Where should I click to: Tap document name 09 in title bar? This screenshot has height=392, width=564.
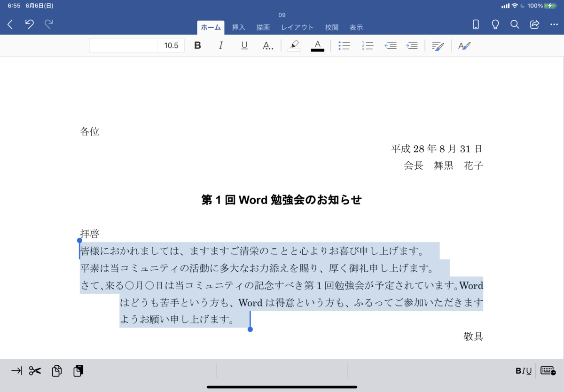pos(282,15)
